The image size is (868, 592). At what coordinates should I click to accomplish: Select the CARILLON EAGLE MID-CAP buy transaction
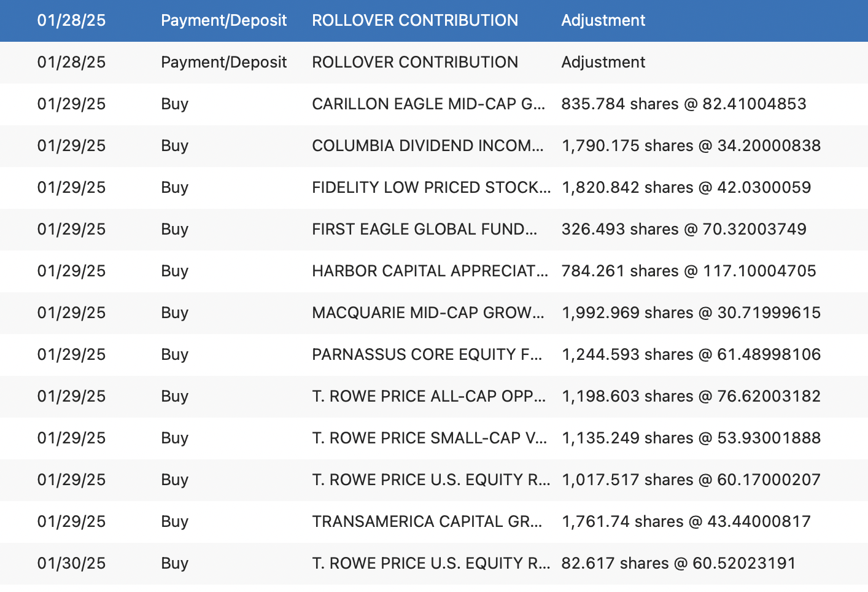click(434, 104)
